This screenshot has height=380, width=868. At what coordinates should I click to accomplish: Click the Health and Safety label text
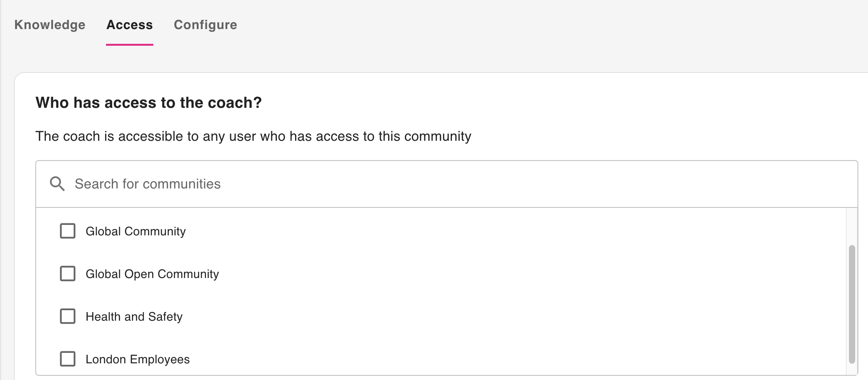[134, 317]
